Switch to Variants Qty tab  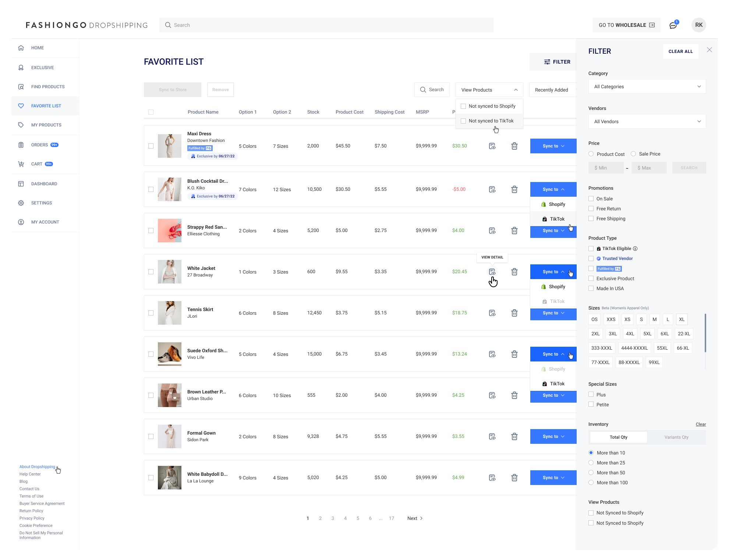click(x=676, y=437)
